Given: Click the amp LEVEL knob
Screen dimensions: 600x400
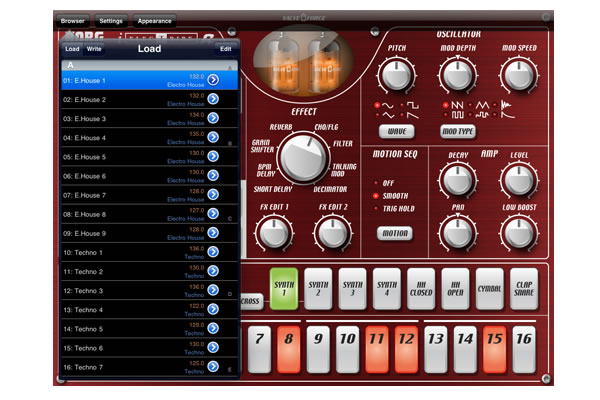Looking at the screenshot, I should [x=519, y=180].
